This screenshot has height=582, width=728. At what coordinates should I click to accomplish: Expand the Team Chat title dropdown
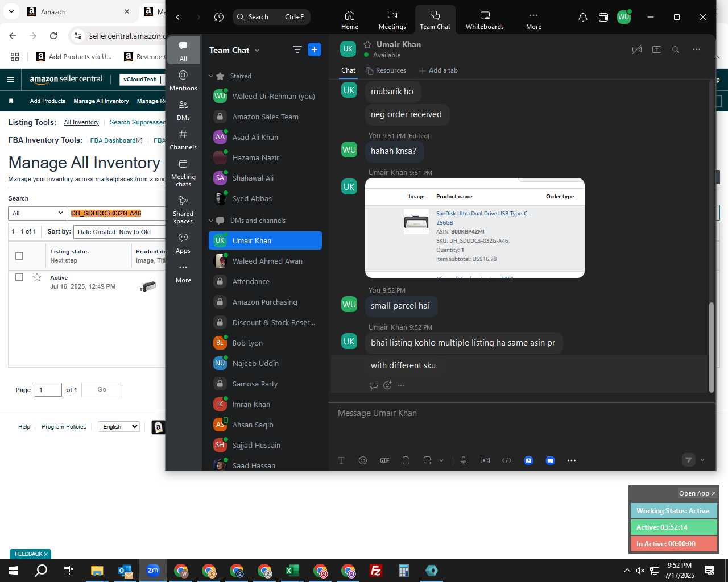(257, 50)
